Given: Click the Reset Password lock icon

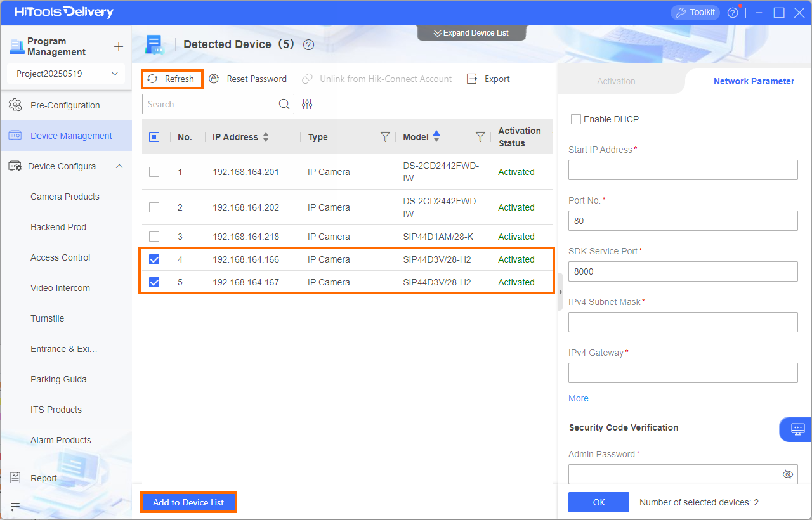Looking at the screenshot, I should point(214,79).
